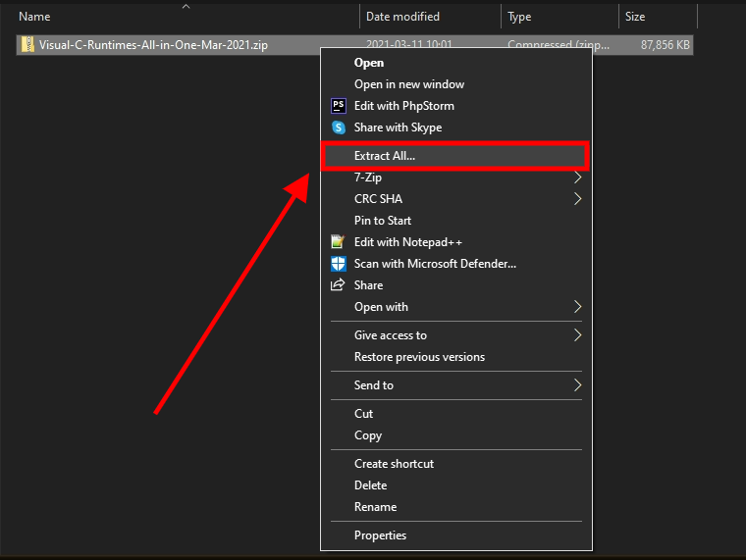Click the Skype icon beside Share with Skype

point(339,127)
